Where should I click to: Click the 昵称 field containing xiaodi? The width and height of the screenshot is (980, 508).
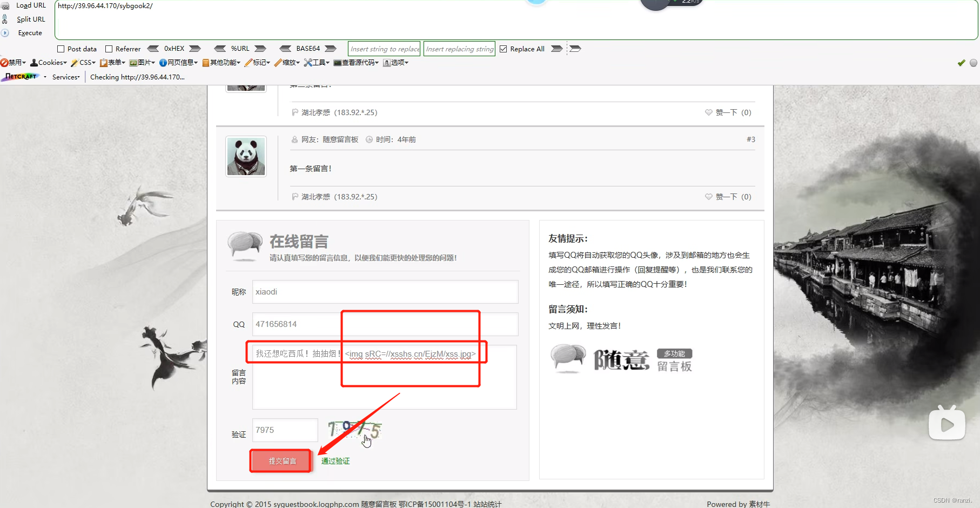click(x=385, y=292)
